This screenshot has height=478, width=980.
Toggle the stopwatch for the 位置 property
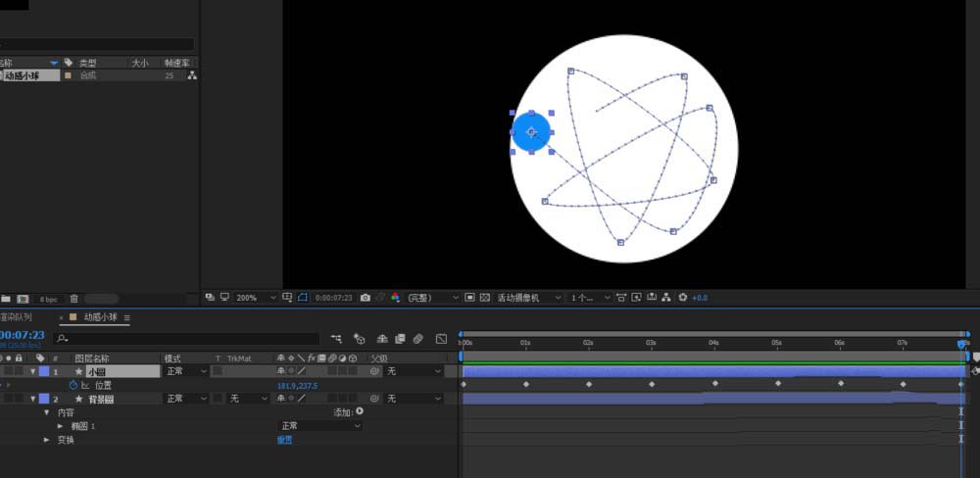point(73,385)
